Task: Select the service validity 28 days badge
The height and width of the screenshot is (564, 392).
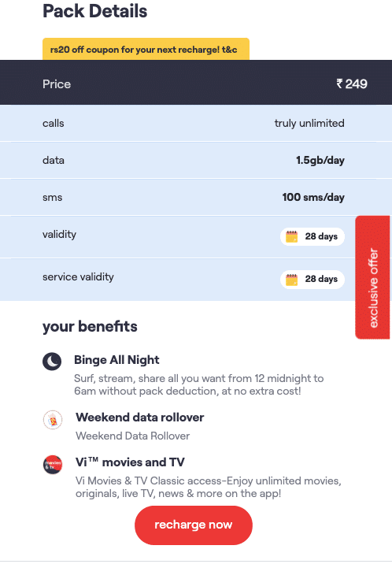Action: 312,279
